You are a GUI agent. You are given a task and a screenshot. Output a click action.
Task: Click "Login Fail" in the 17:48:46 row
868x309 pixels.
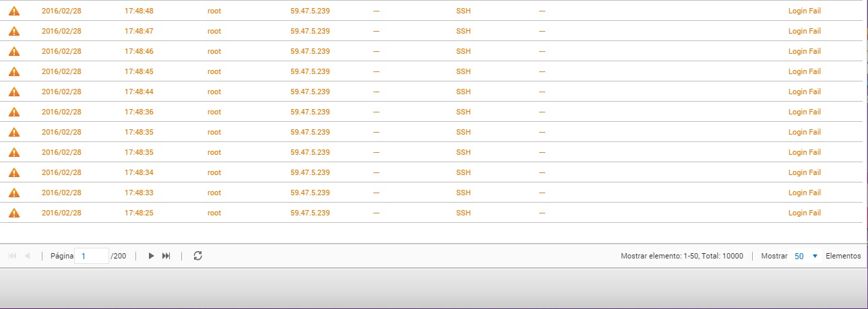804,51
